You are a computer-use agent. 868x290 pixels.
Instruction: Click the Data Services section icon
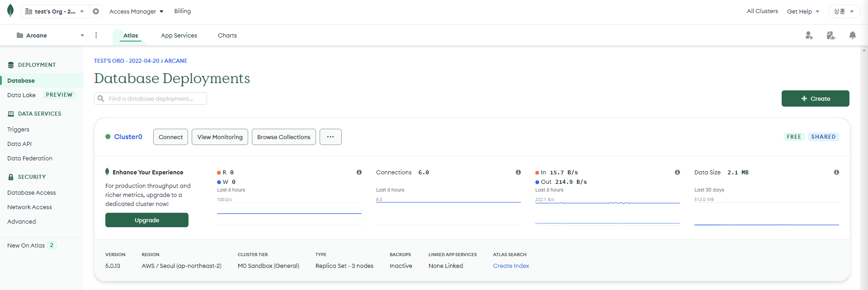11,114
